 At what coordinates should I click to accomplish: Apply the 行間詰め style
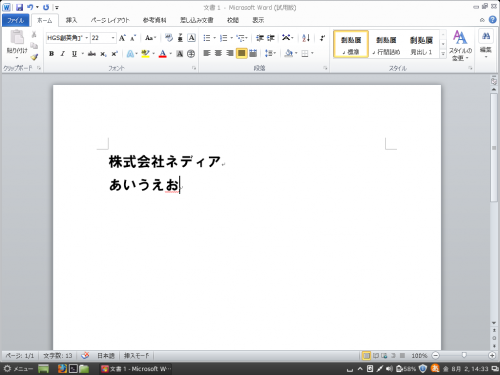click(x=386, y=44)
